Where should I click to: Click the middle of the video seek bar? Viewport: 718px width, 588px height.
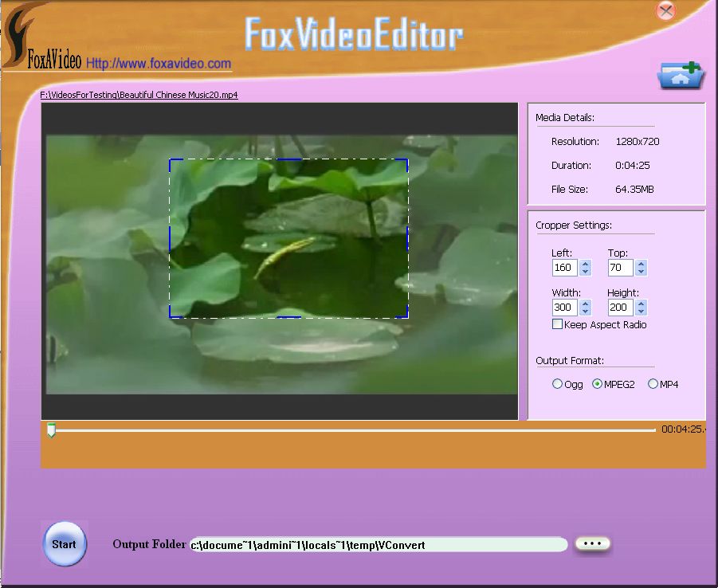click(353, 430)
